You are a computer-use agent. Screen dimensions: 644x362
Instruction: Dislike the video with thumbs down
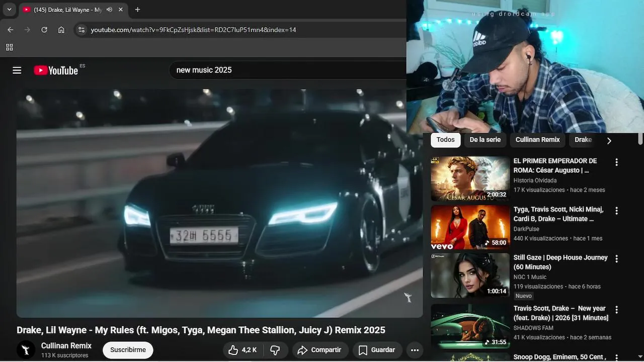point(275,350)
